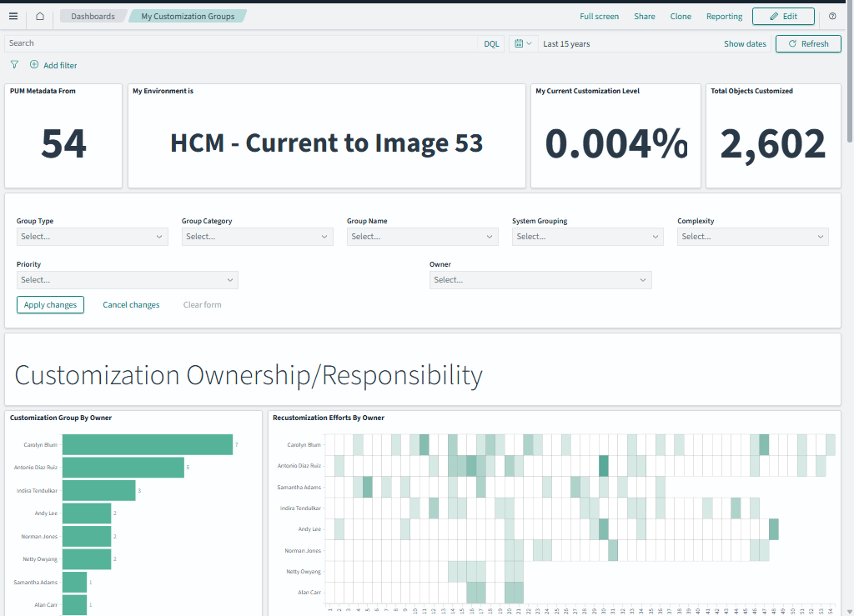Click the PUM Metadata From value 54
This screenshot has width=854, height=616.
63,143
